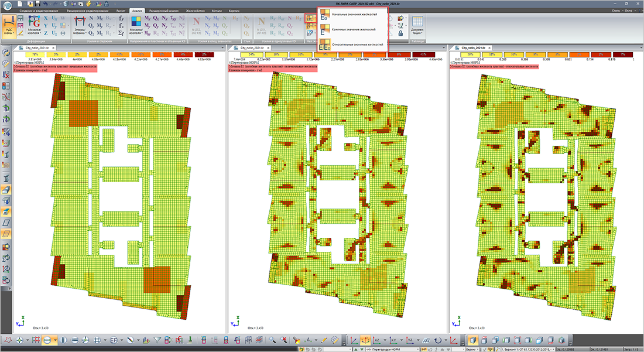Display shear force Qy diagram

click(91, 26)
